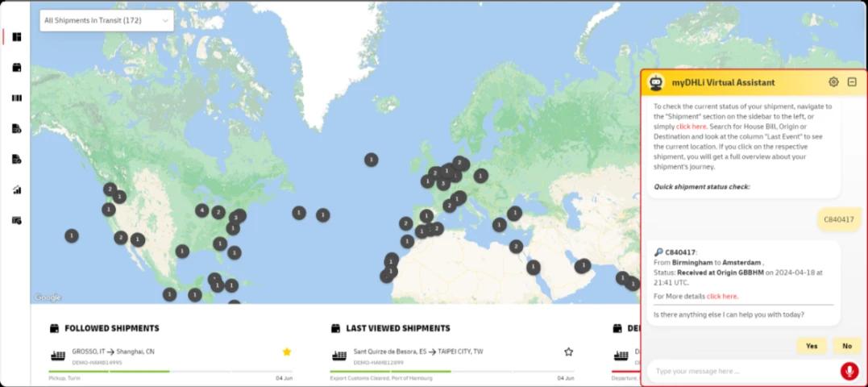Click 'click here' link for more details
This screenshot has height=387, width=868.
click(x=721, y=296)
